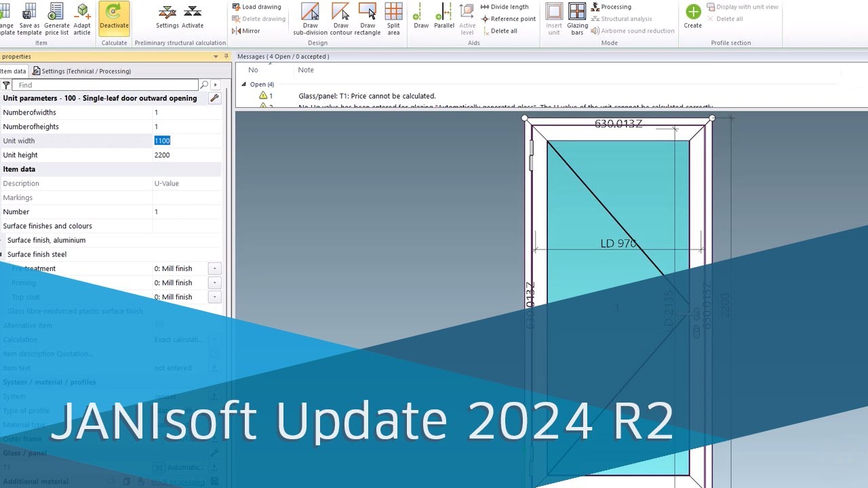Open Pre-treatment Mill finish dropdown

coord(214,269)
